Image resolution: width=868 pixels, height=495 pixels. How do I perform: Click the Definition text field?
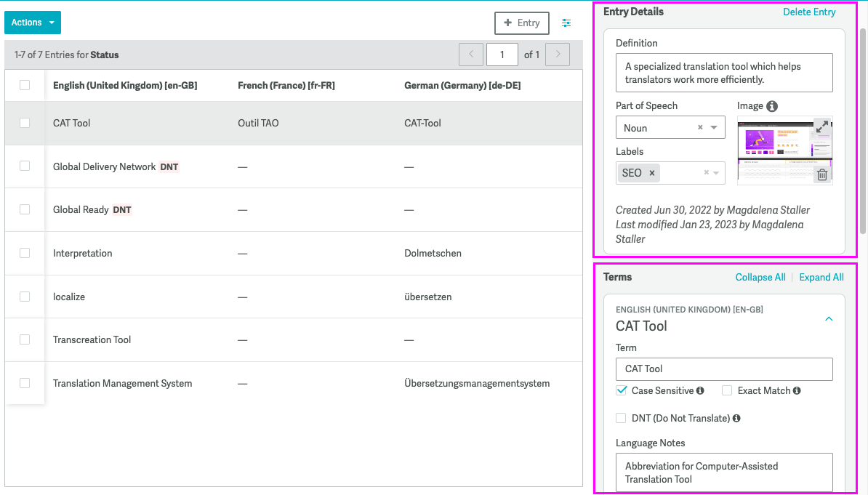724,73
